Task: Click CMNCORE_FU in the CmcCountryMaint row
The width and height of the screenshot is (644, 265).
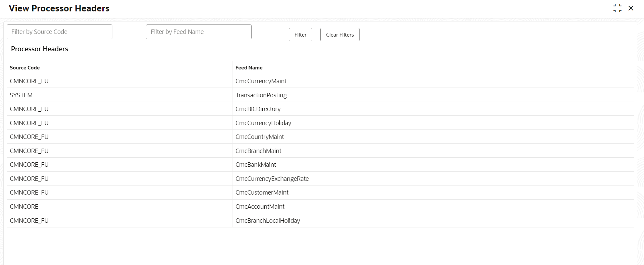Action: tap(29, 137)
